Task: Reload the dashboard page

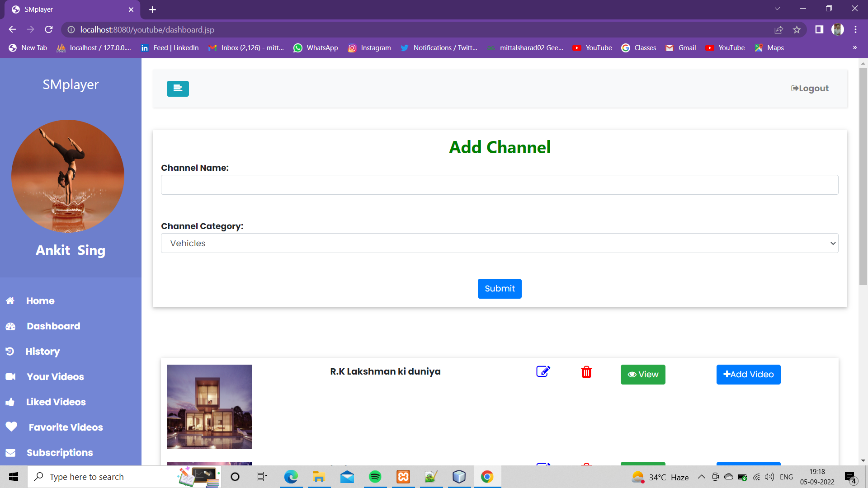Action: coord(49,29)
